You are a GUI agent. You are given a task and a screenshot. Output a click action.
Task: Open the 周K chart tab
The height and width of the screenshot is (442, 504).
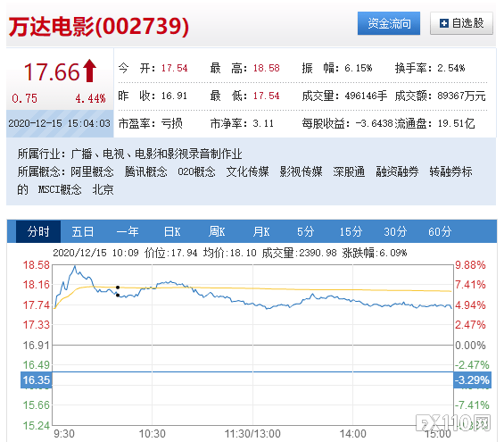217,231
